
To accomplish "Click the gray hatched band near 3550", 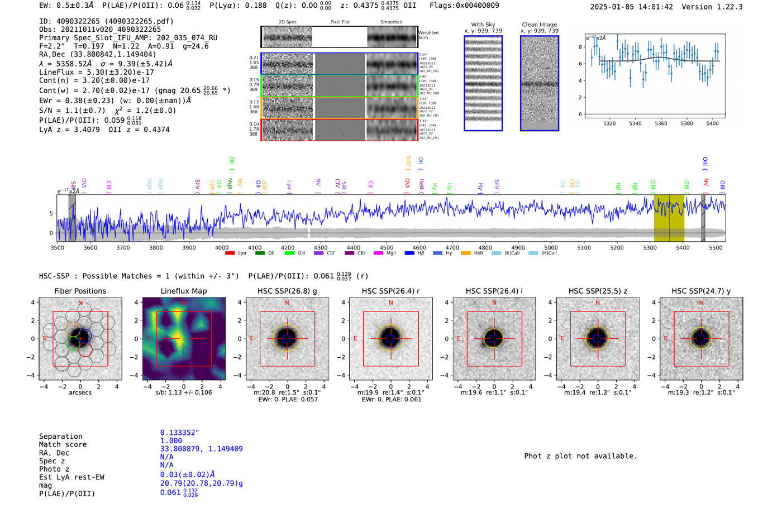I will click(x=72, y=218).
